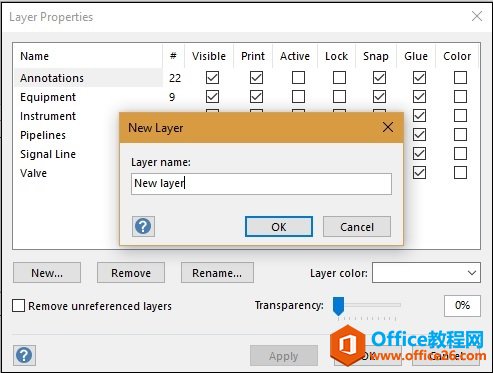
Task: Toggle Visible checkbox for Annotations layer
Action: 212,78
